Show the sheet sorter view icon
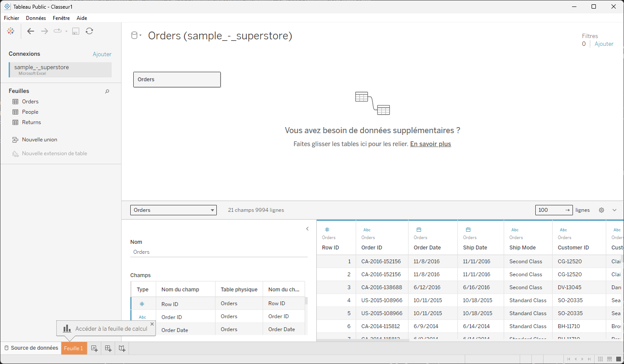624x364 pixels. (x=600, y=359)
